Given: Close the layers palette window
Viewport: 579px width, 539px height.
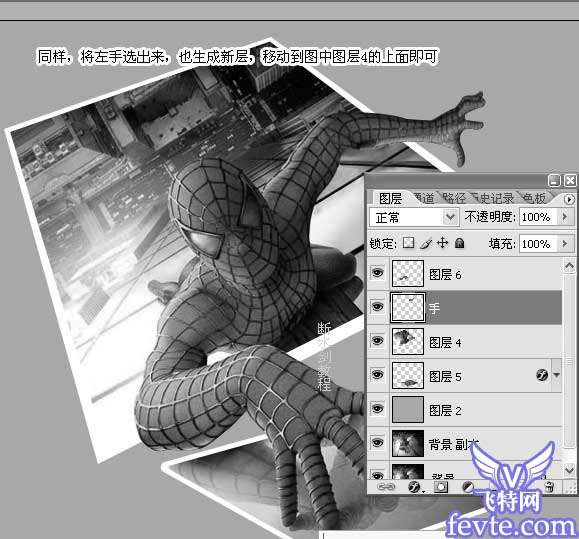Looking at the screenshot, I should (570, 181).
